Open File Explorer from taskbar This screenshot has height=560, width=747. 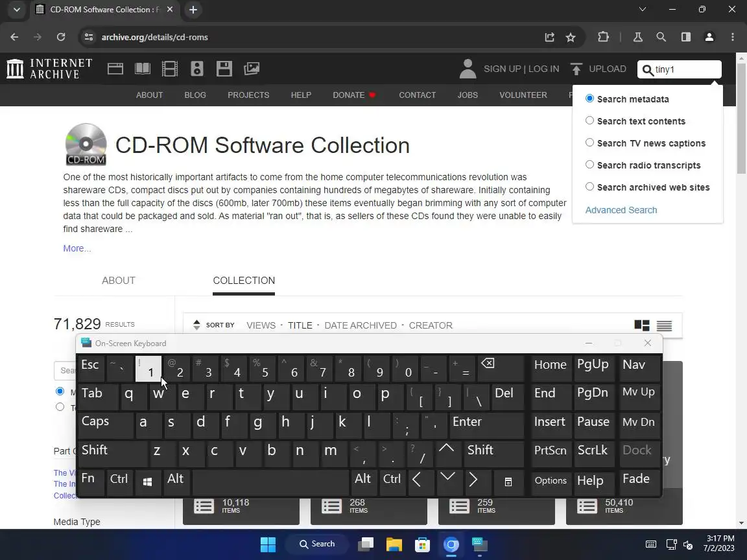tap(394, 544)
